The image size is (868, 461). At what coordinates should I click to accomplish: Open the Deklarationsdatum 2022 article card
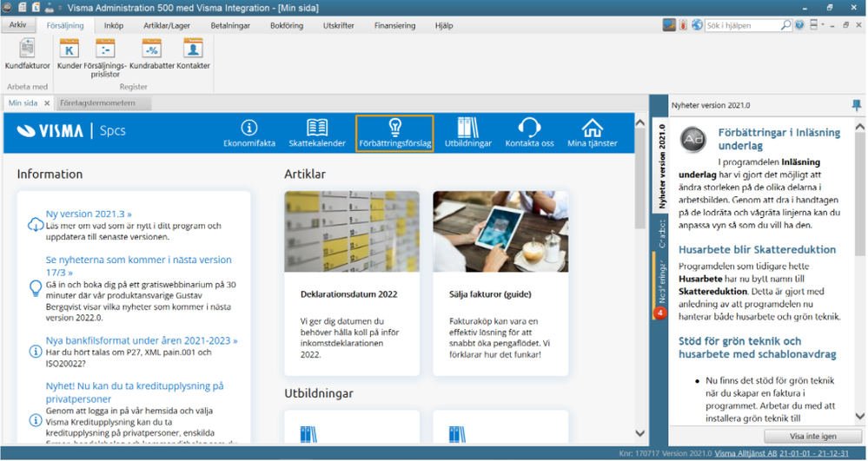[352, 283]
